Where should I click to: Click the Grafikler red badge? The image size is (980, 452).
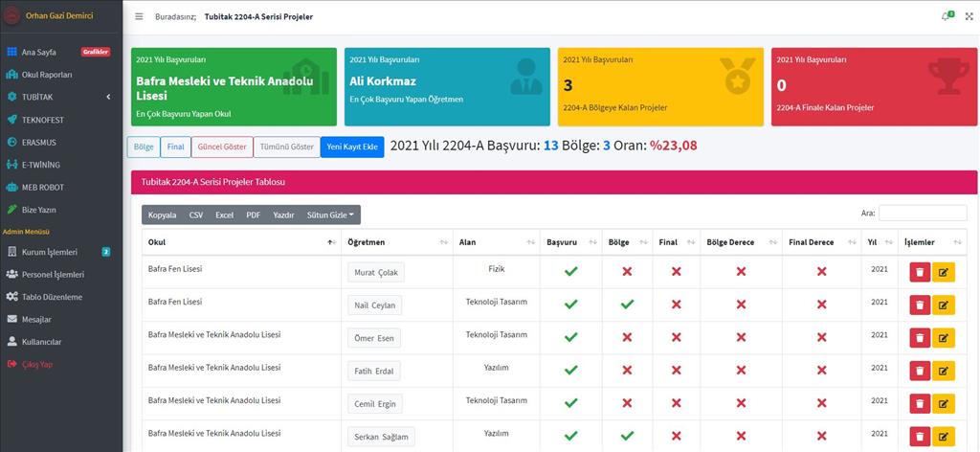coord(95,52)
